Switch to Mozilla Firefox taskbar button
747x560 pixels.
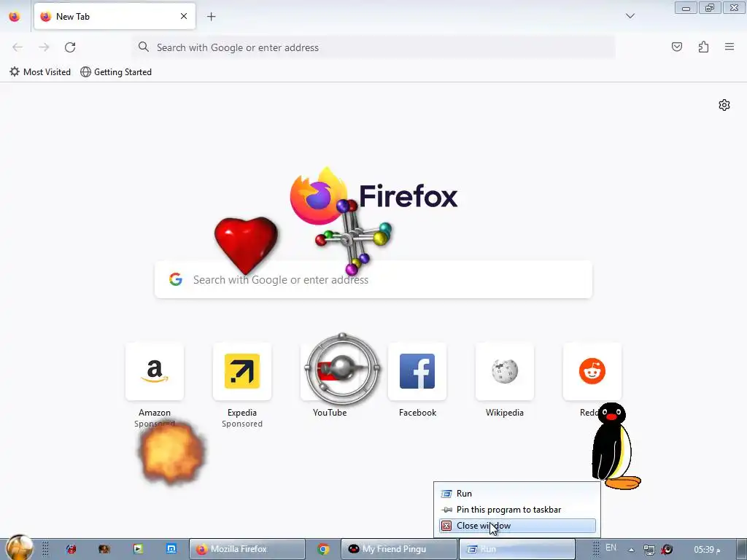(247, 549)
